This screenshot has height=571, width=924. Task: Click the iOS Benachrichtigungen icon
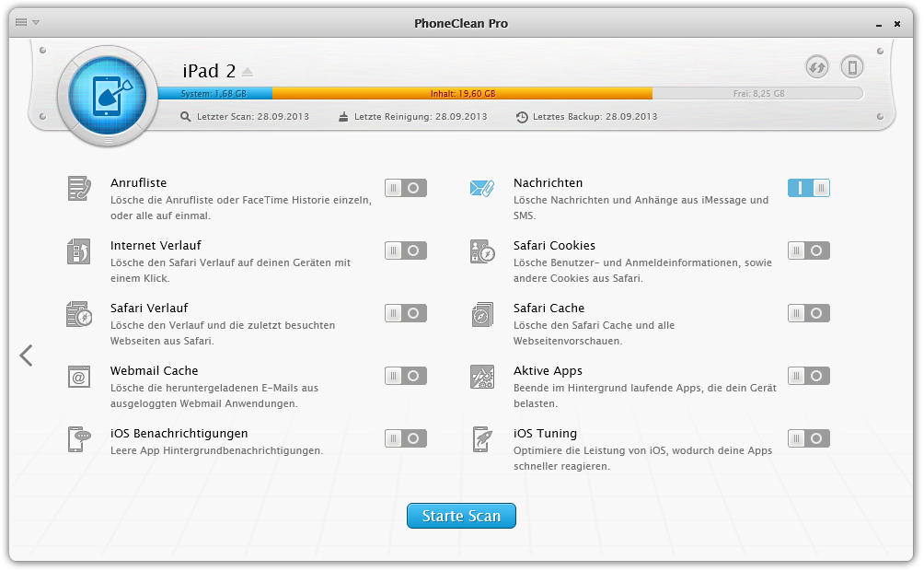point(79,439)
